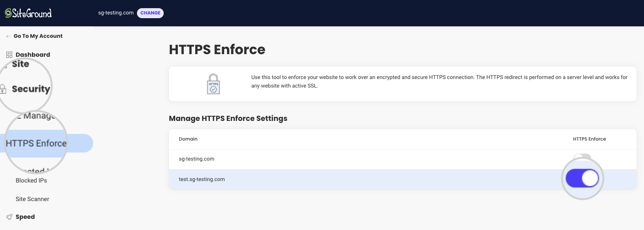Image resolution: width=644 pixels, height=230 pixels.
Task: Expand the Security section in sidebar
Action: [x=31, y=89]
